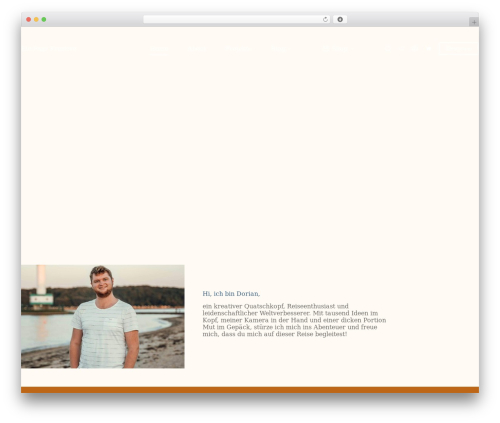Click the faint outlined button in the site header
Viewport: 500px width, 423px height.
tap(458, 49)
